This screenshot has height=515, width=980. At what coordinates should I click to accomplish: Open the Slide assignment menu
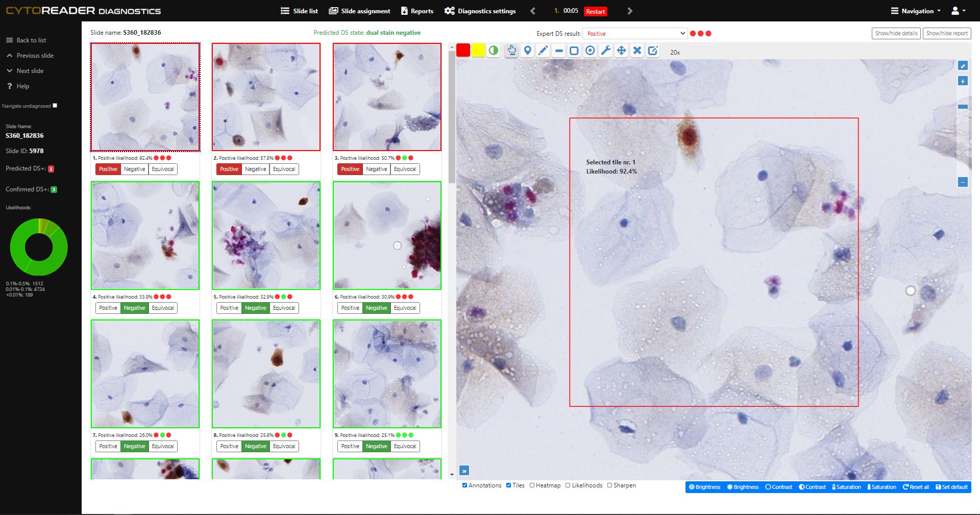[x=360, y=11]
